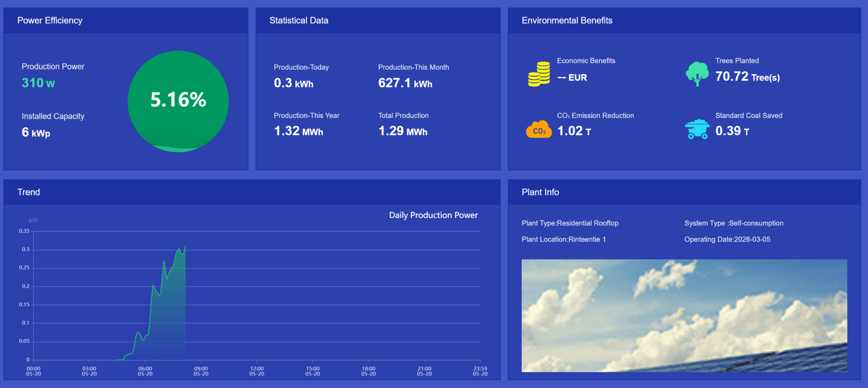868x388 pixels.
Task: Click the blue coal cart icon
Action: pos(697,129)
